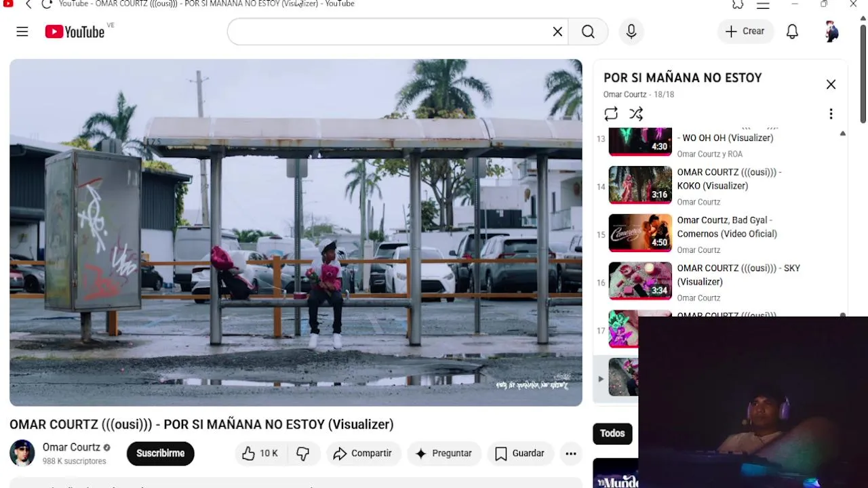Click the scroll-up arrow of the playlist scrollbar
Viewport: 868px width, 488px height.
842,134
